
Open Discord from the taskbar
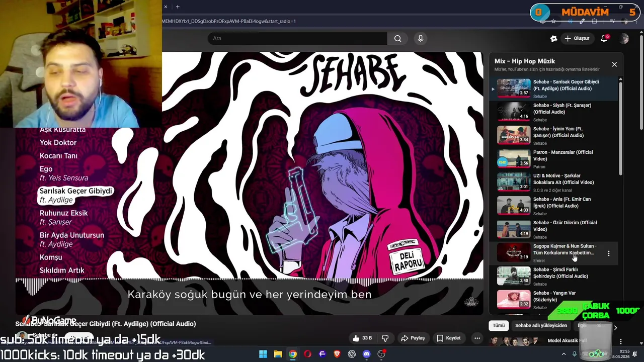367,354
